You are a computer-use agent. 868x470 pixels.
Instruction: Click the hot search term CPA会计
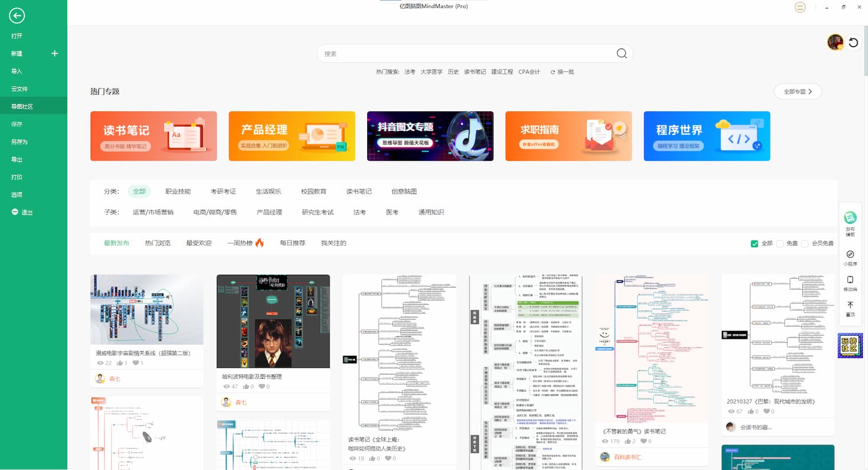529,72
